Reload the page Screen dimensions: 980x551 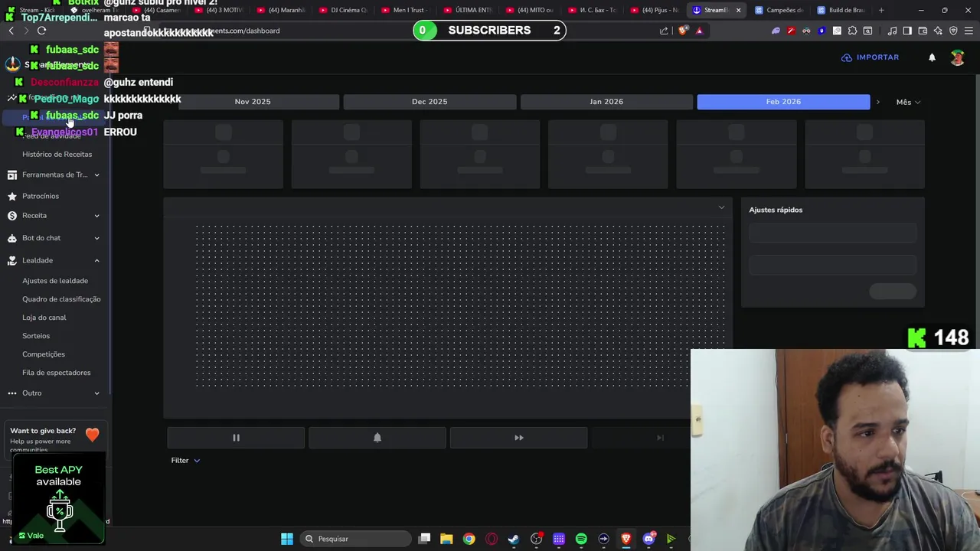tap(41, 31)
